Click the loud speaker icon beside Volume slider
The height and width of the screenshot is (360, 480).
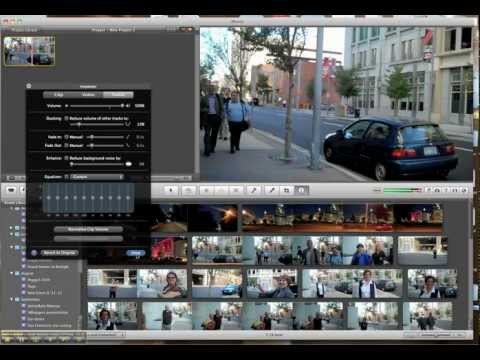point(128,106)
